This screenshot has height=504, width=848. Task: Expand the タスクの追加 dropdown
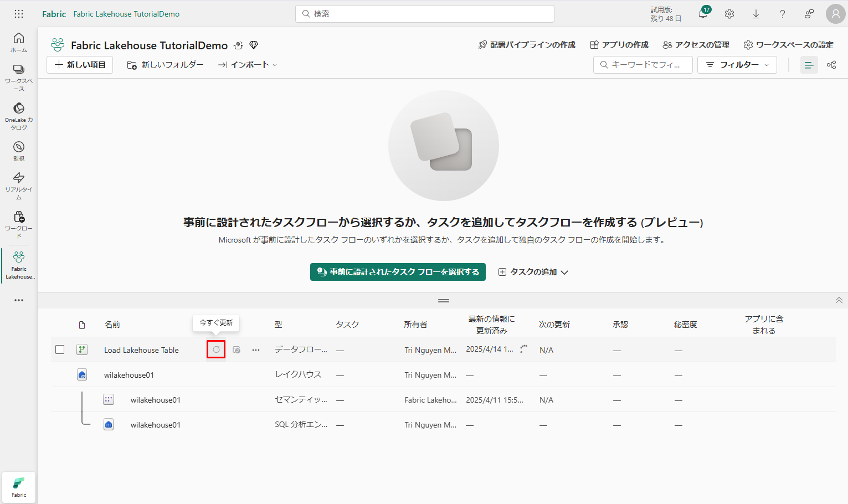[x=533, y=272]
